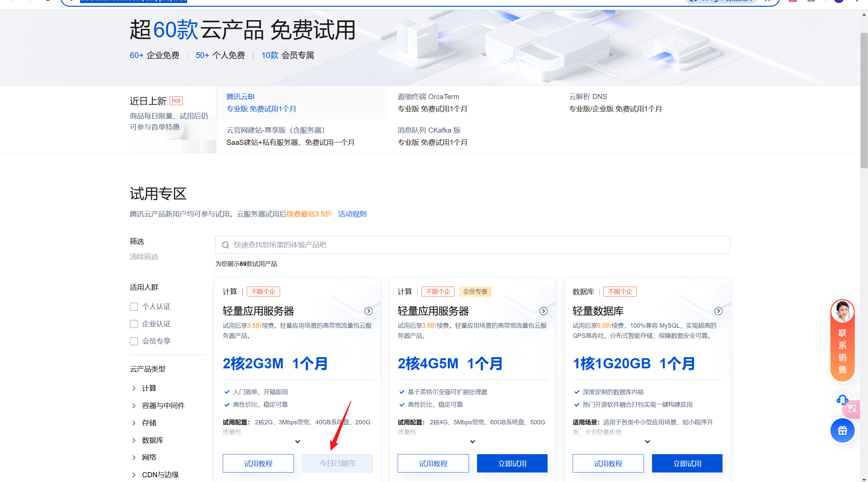Open the 活动规则 link

coord(352,214)
